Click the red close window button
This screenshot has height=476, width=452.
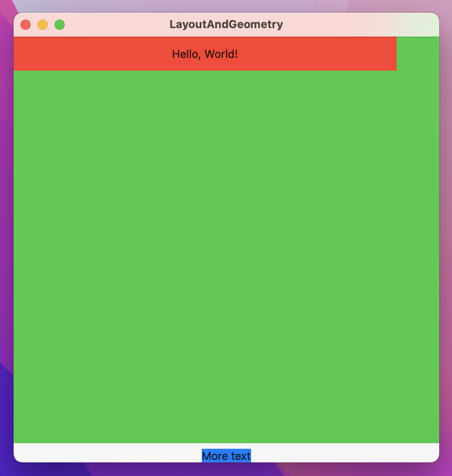26,24
